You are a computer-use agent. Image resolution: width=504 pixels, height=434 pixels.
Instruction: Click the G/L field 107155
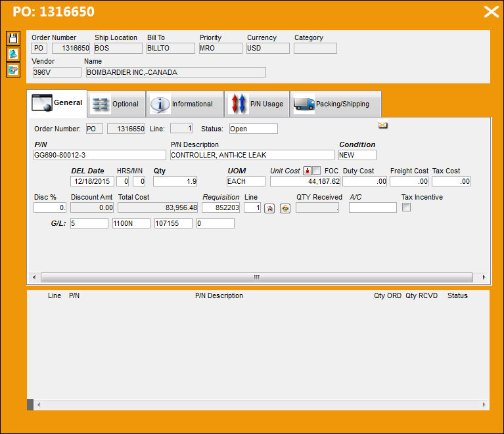click(173, 223)
